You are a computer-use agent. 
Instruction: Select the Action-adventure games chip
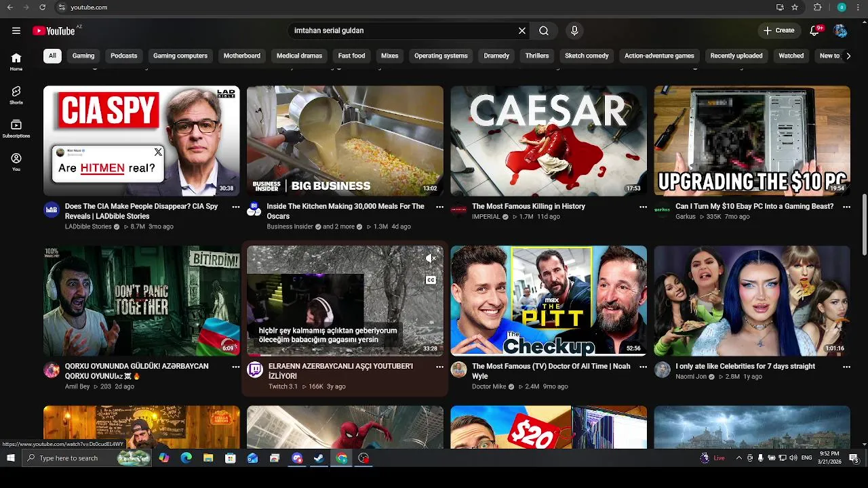pos(659,56)
